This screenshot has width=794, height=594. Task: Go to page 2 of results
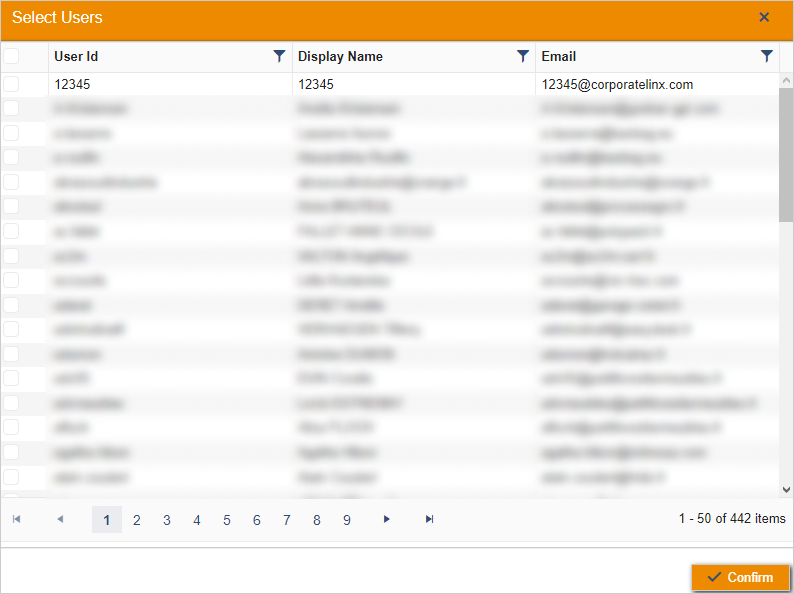[137, 520]
